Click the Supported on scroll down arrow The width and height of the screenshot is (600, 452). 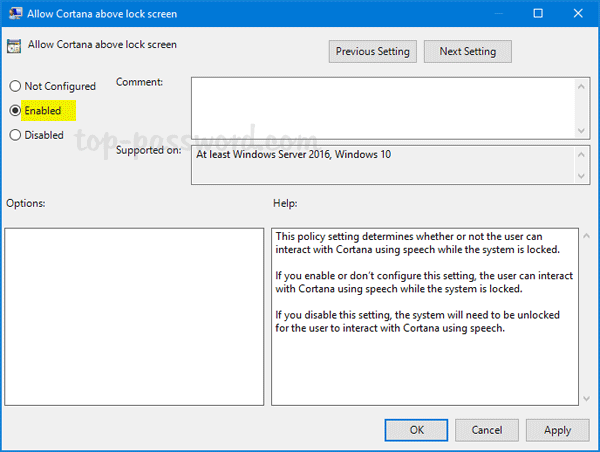pyautogui.click(x=581, y=176)
